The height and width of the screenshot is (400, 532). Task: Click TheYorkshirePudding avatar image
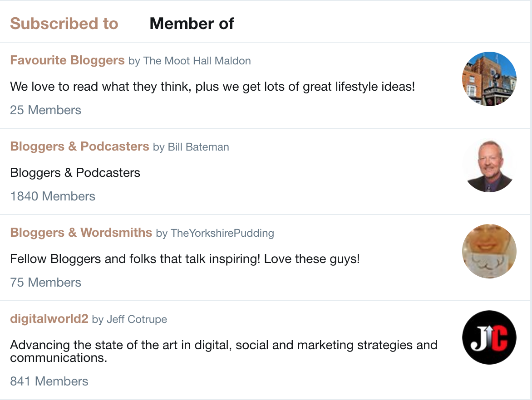[x=489, y=251]
